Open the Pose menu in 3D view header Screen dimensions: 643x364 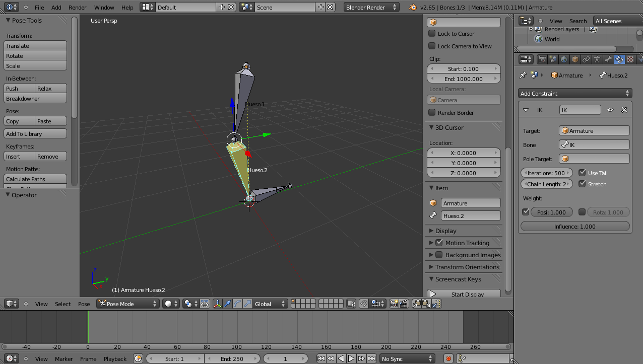coord(84,304)
